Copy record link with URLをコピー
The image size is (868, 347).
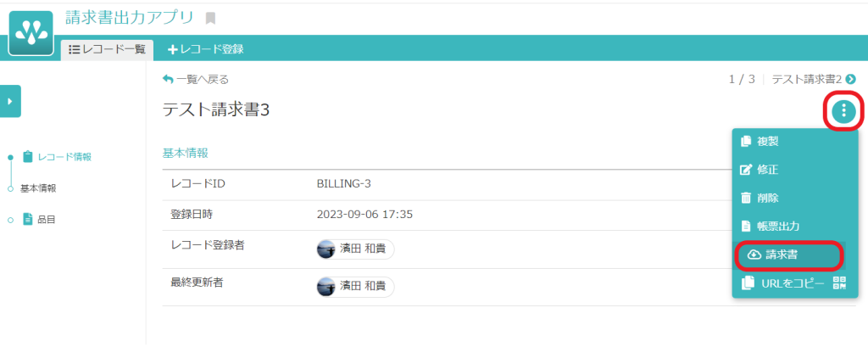pos(782,284)
